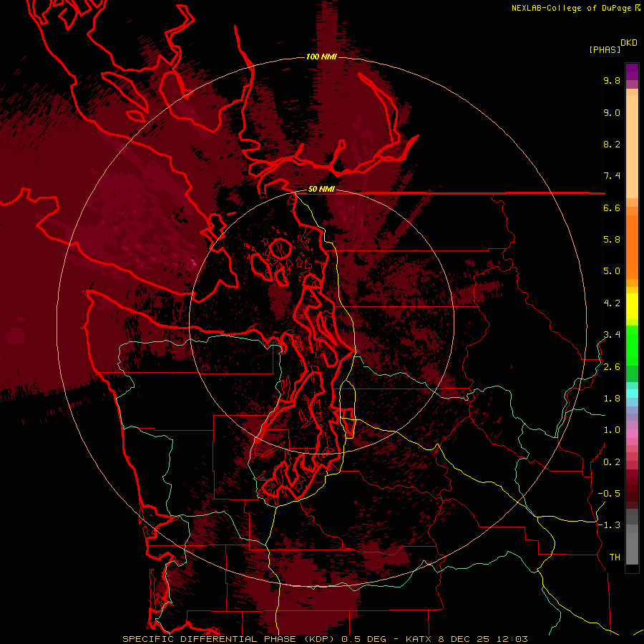The image size is (644, 644).
Task: Click the 4.2 value on color scale
Action: point(612,303)
